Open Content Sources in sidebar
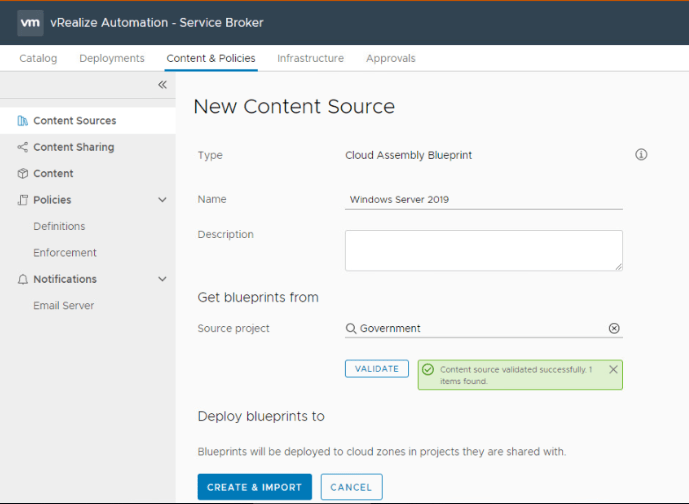 point(74,121)
